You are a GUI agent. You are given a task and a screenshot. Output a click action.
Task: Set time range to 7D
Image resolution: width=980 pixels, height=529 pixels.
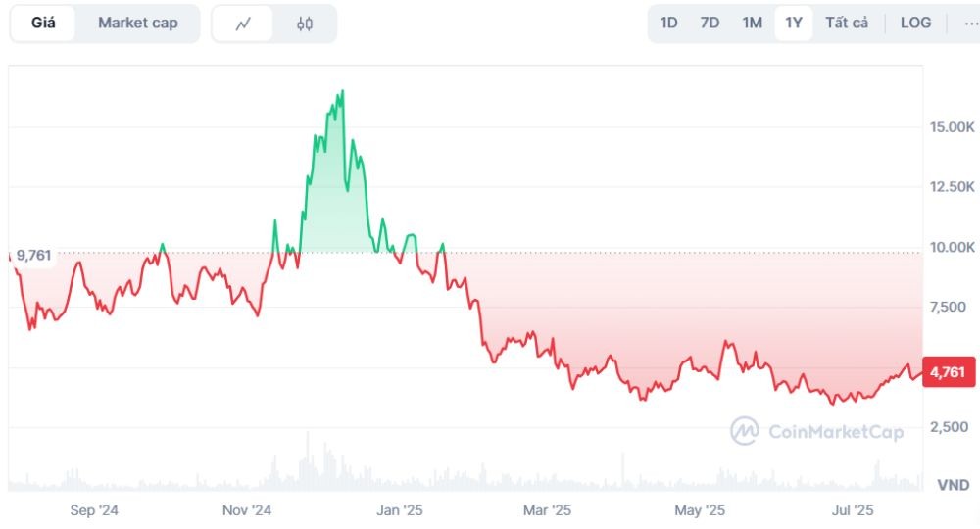click(x=710, y=23)
